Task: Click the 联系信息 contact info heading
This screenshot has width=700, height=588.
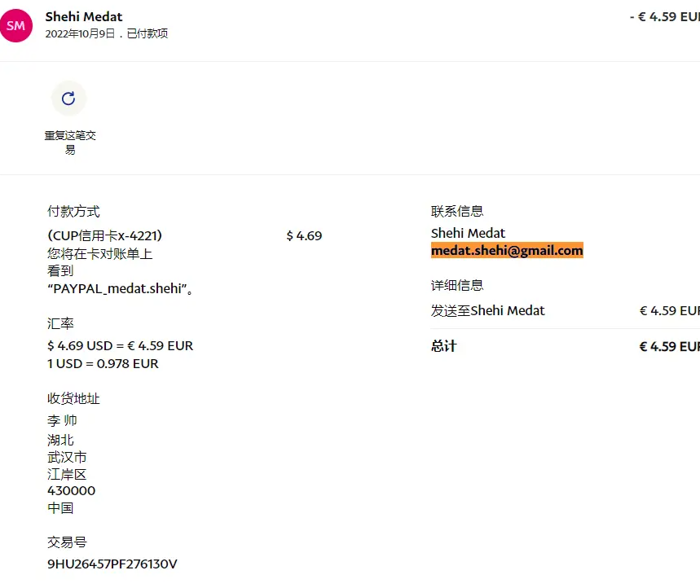Action: click(x=457, y=212)
